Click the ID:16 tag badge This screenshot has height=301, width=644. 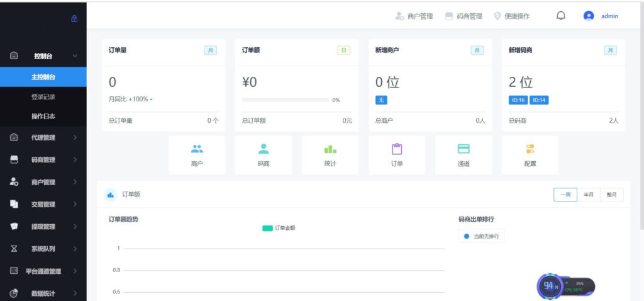(x=518, y=99)
